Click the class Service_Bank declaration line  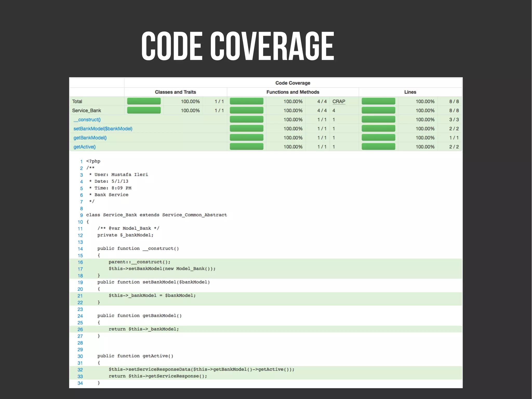coord(157,215)
